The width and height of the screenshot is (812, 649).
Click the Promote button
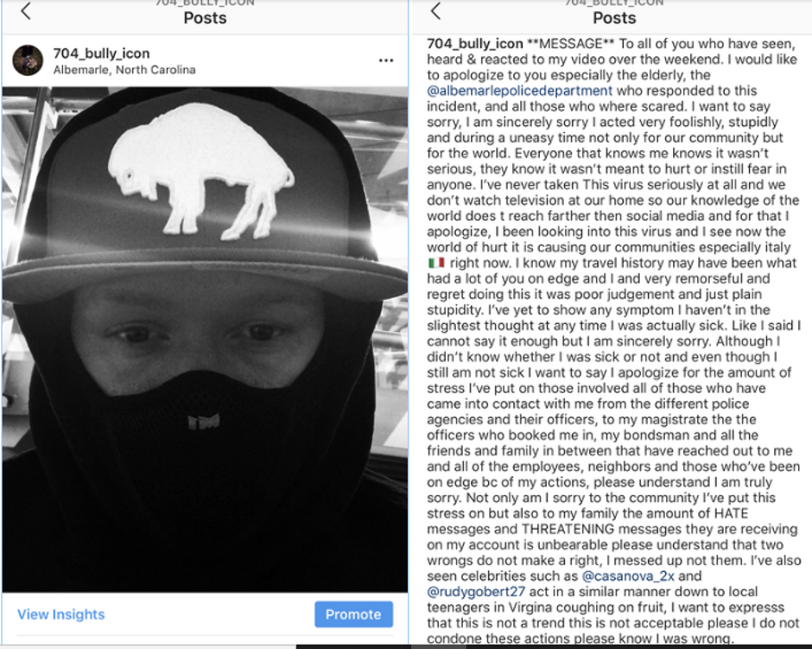tap(353, 614)
